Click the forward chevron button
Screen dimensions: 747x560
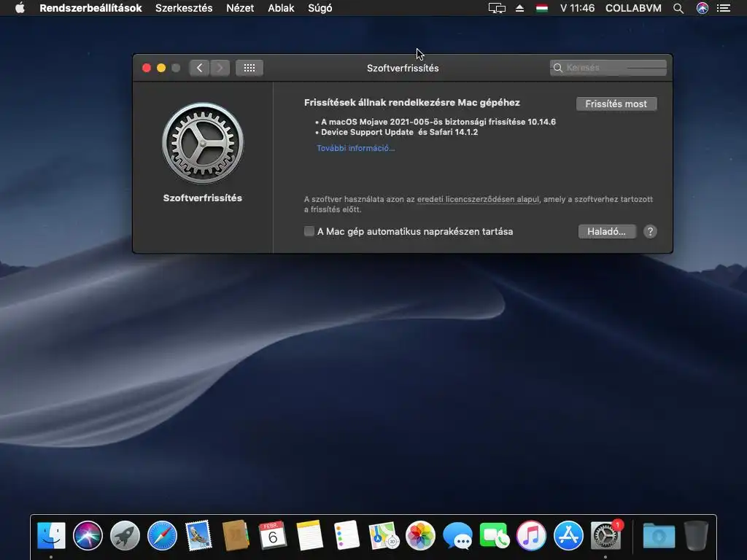[220, 68]
